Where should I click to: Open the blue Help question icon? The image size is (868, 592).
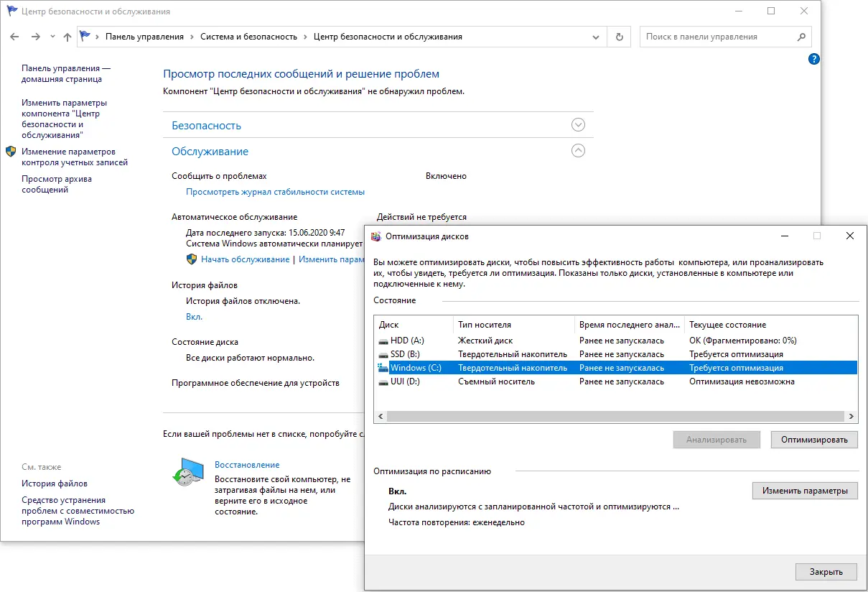[813, 59]
